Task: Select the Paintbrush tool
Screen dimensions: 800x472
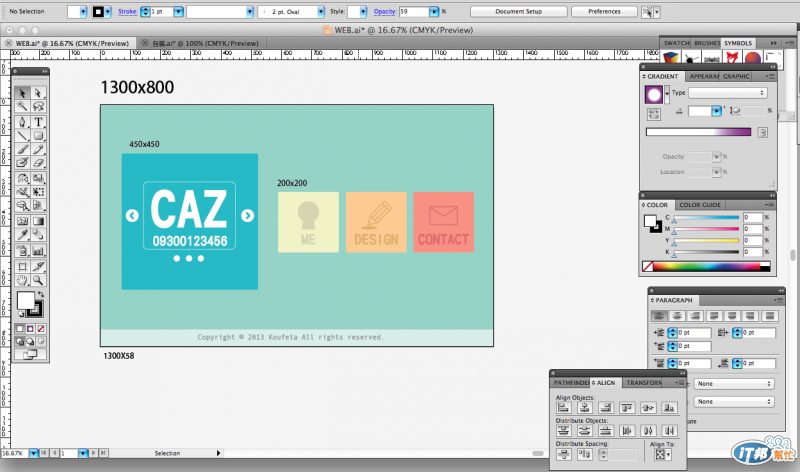Action: (22, 149)
